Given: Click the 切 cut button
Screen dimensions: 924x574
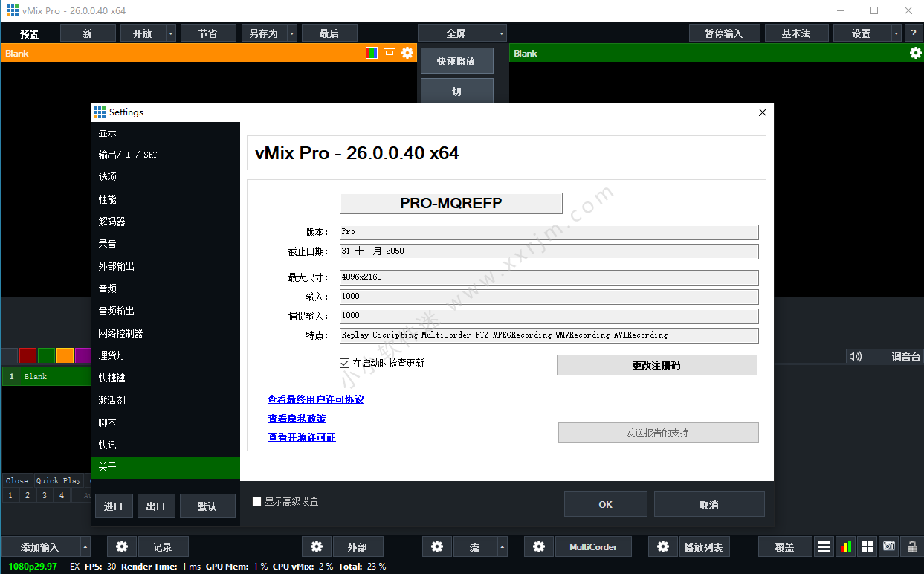Looking at the screenshot, I should pos(456,91).
